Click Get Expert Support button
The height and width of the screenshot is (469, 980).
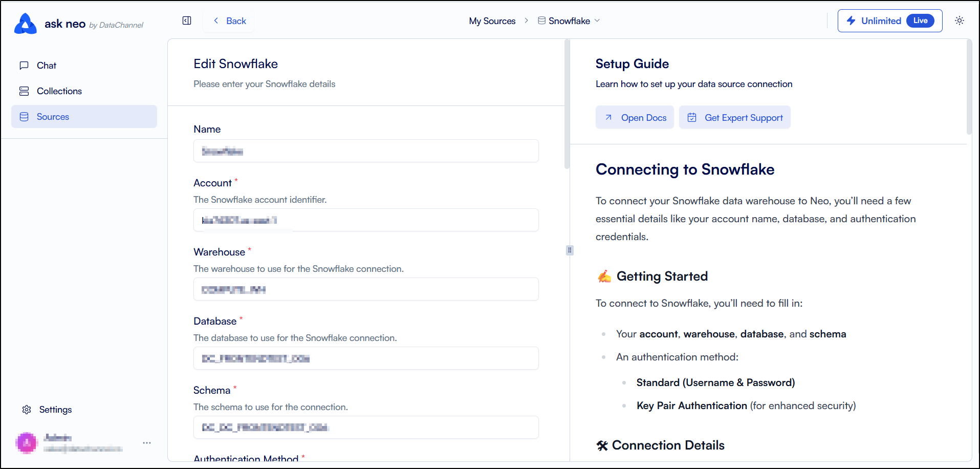coord(735,117)
